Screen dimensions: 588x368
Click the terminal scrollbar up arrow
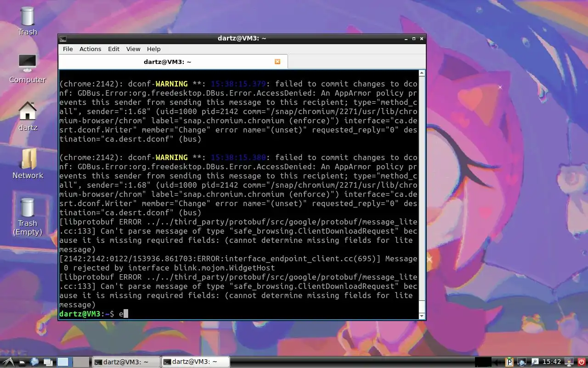(422, 73)
